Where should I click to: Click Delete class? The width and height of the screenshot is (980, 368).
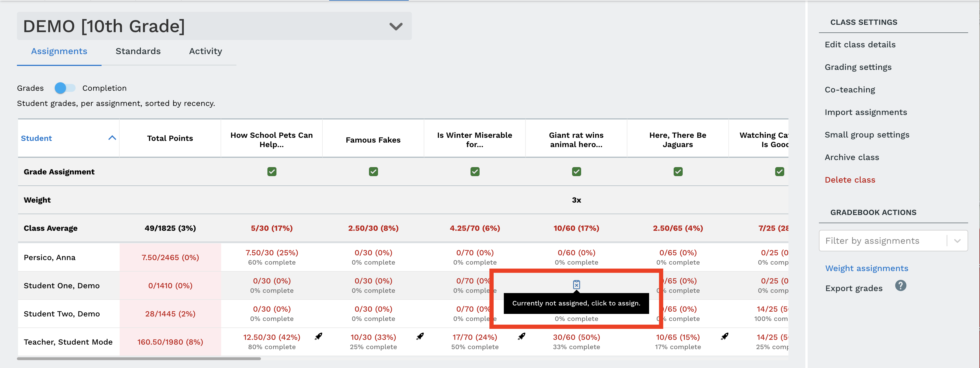point(849,179)
